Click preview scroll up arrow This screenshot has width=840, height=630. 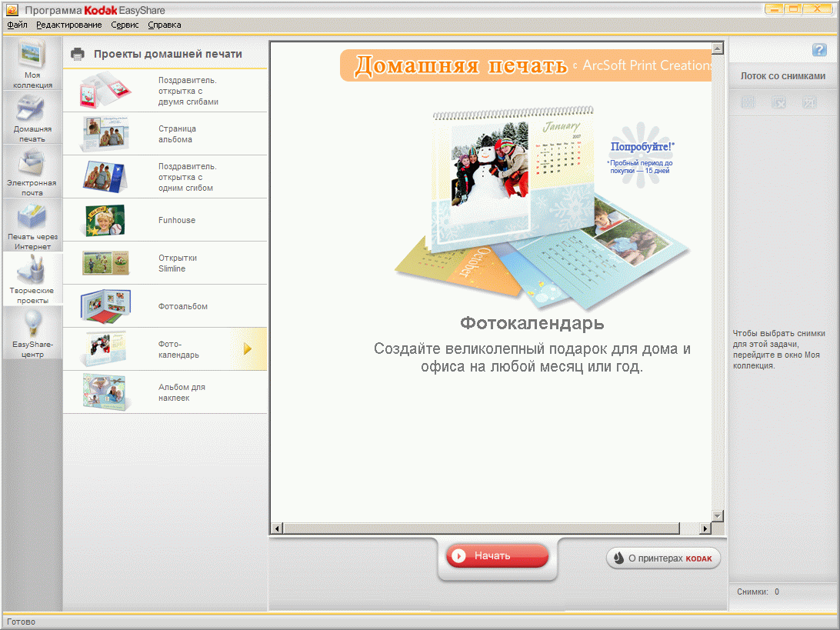[718, 48]
